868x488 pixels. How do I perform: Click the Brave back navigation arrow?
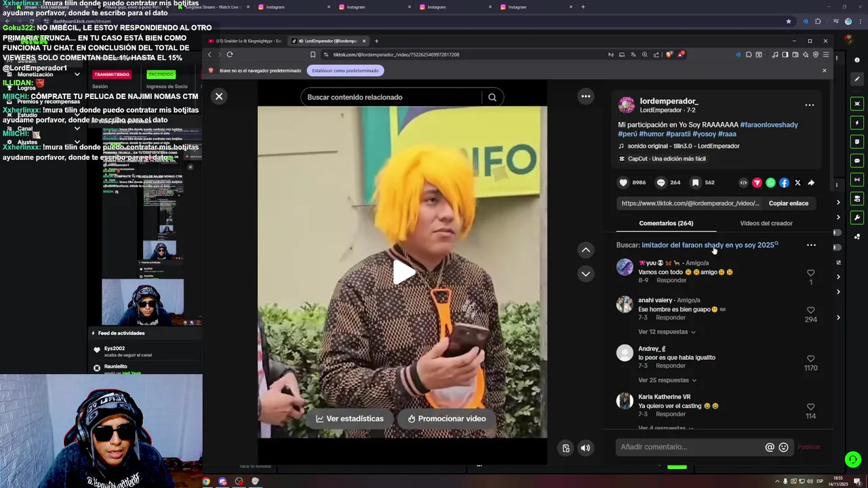[x=210, y=54]
